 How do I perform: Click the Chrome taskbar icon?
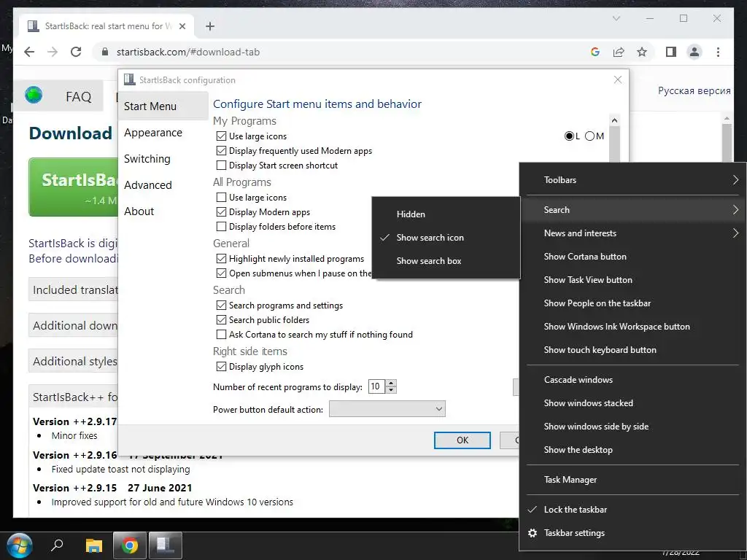pos(129,545)
